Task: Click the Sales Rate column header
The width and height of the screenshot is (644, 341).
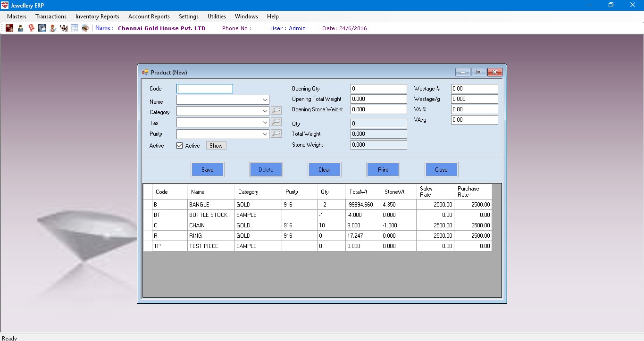Action: click(435, 192)
